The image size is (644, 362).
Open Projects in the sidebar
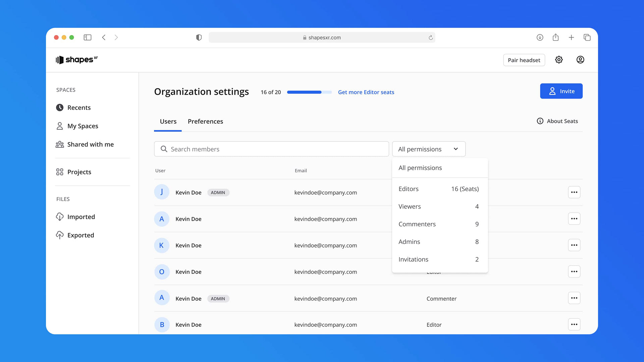(x=79, y=172)
